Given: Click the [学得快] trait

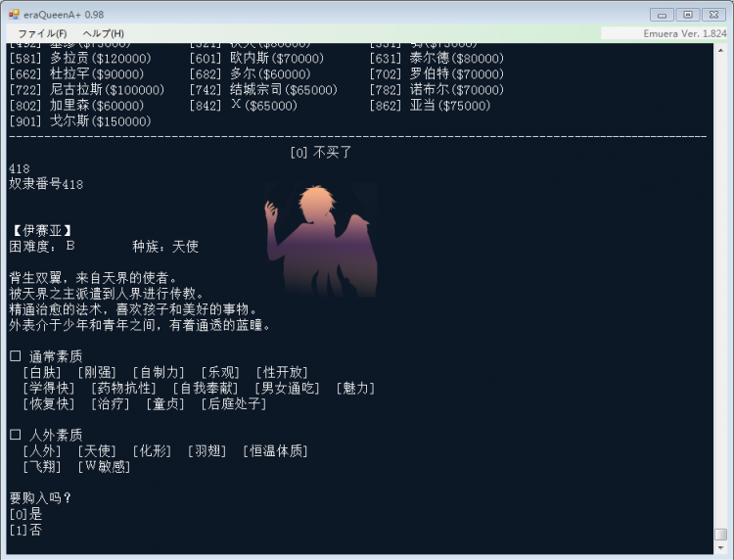Looking at the screenshot, I should 49,389.
